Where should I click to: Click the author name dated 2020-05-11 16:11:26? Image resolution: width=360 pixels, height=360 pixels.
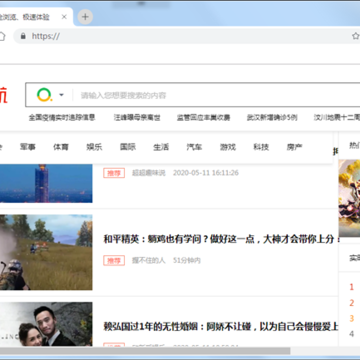(149, 173)
